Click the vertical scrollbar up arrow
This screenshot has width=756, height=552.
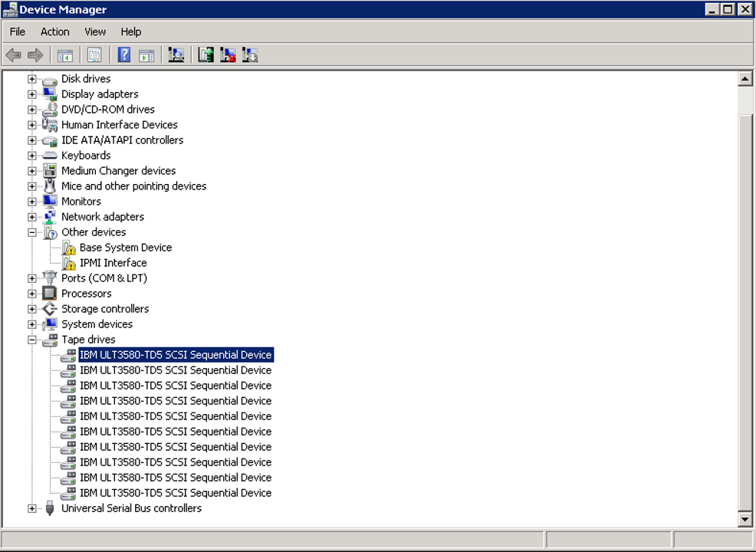pos(745,79)
